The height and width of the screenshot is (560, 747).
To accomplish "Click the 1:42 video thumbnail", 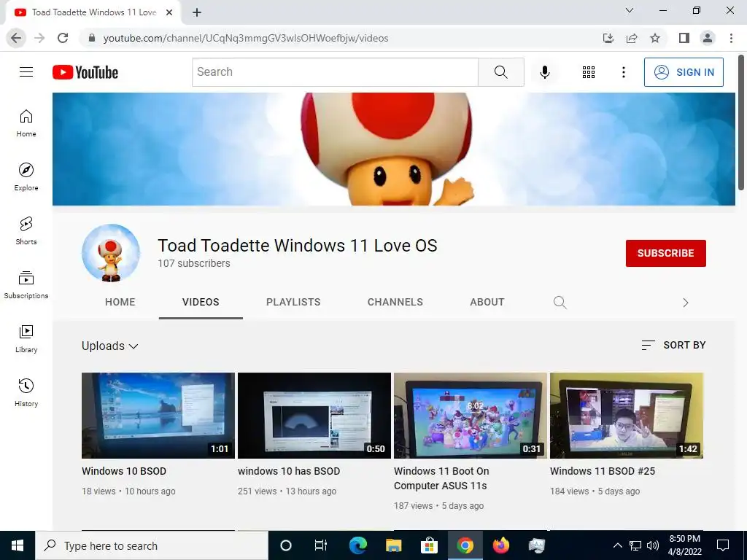I will 627,415.
